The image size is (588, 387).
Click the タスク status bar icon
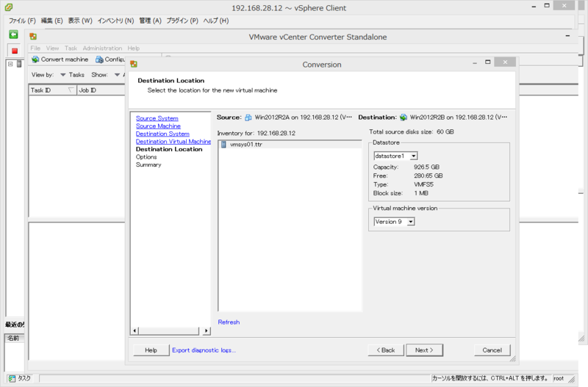click(x=12, y=378)
